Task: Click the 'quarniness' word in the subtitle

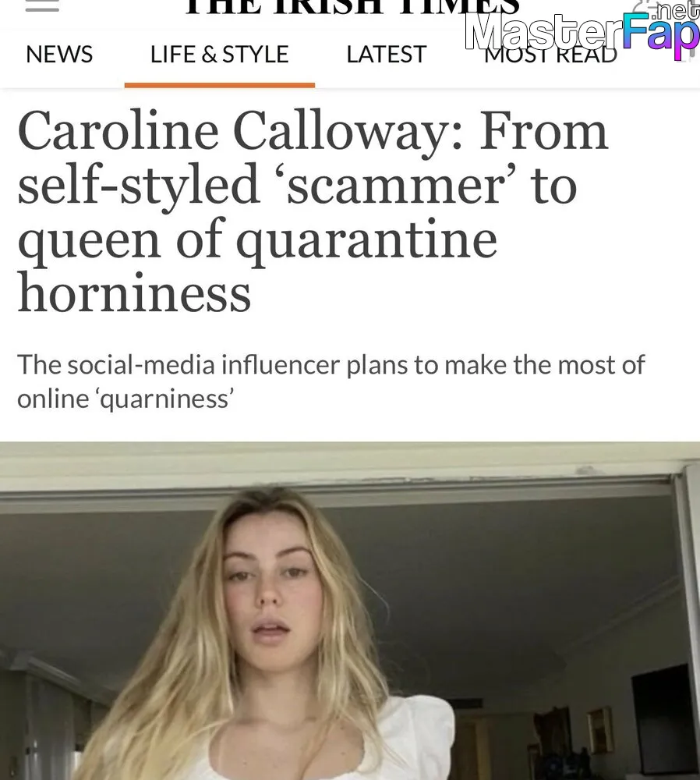Action: (x=167, y=399)
